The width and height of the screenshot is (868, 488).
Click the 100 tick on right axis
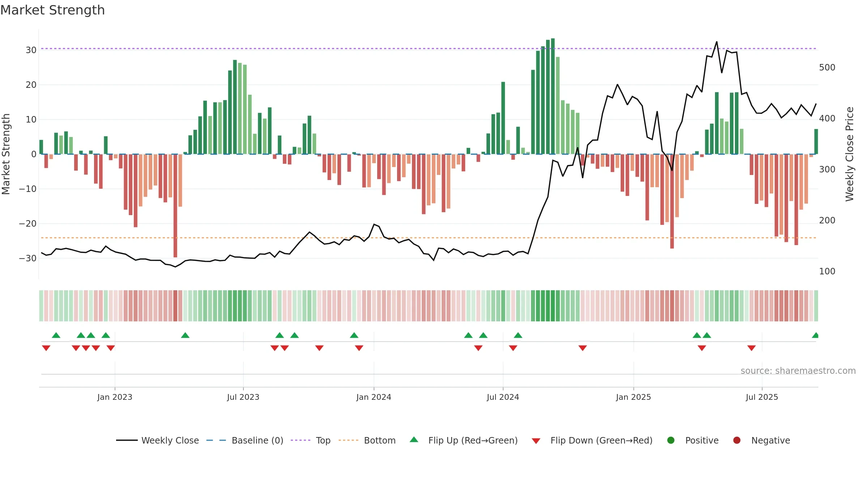coord(827,271)
